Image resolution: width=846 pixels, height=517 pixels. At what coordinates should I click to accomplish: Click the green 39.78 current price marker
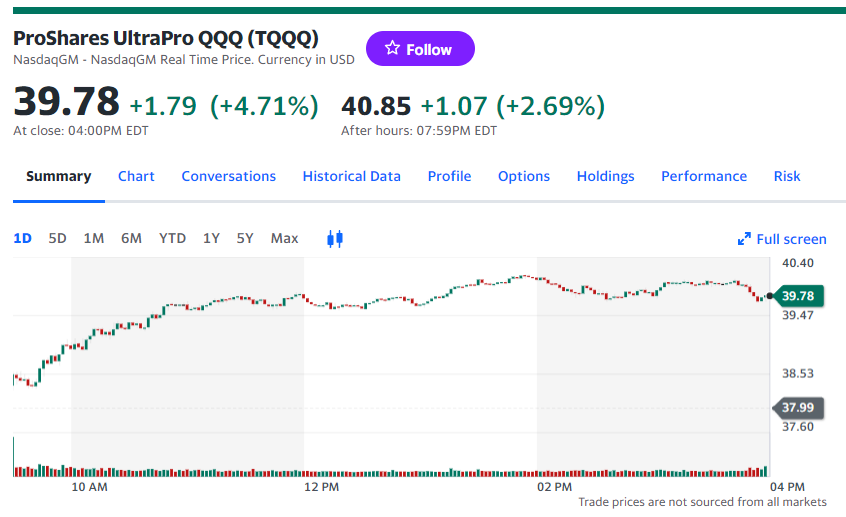click(799, 296)
